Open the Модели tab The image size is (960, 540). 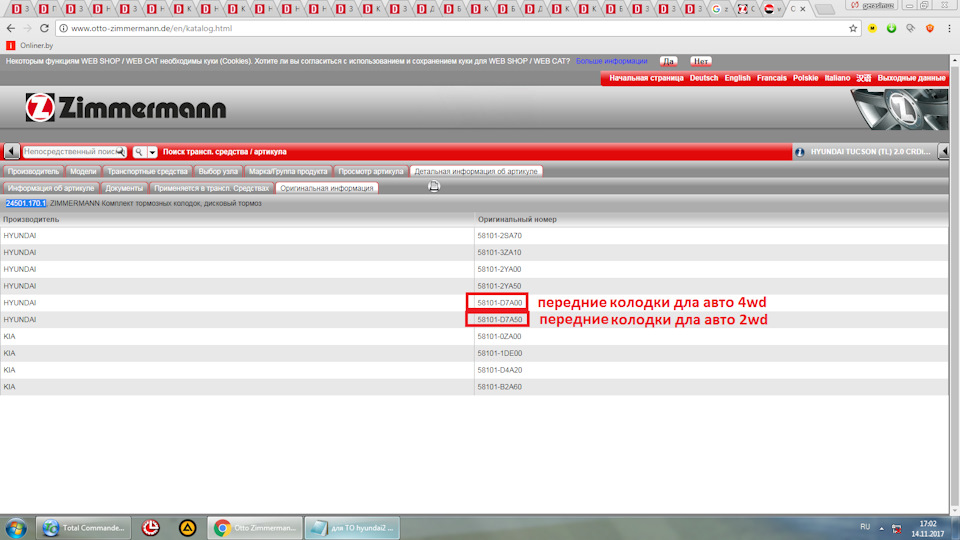[x=83, y=171]
